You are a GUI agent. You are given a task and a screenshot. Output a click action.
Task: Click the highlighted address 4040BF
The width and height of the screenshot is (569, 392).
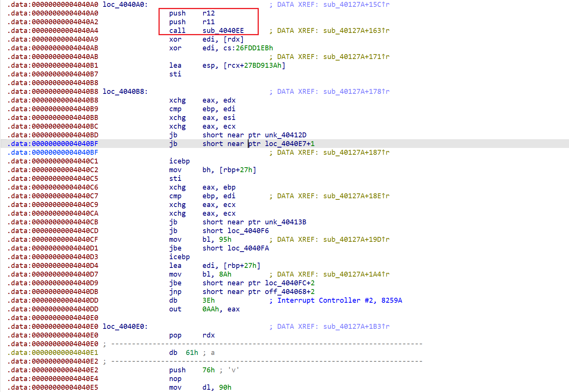tap(53, 143)
